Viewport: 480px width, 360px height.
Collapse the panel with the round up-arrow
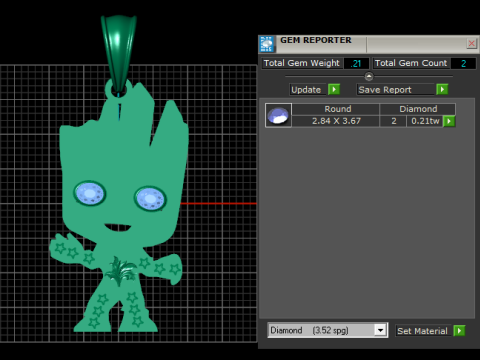[369, 76]
